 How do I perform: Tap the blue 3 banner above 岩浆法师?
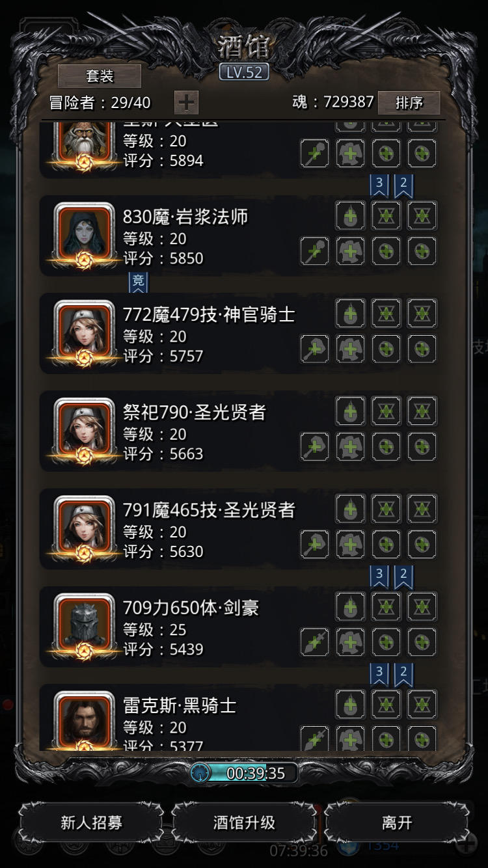click(379, 185)
